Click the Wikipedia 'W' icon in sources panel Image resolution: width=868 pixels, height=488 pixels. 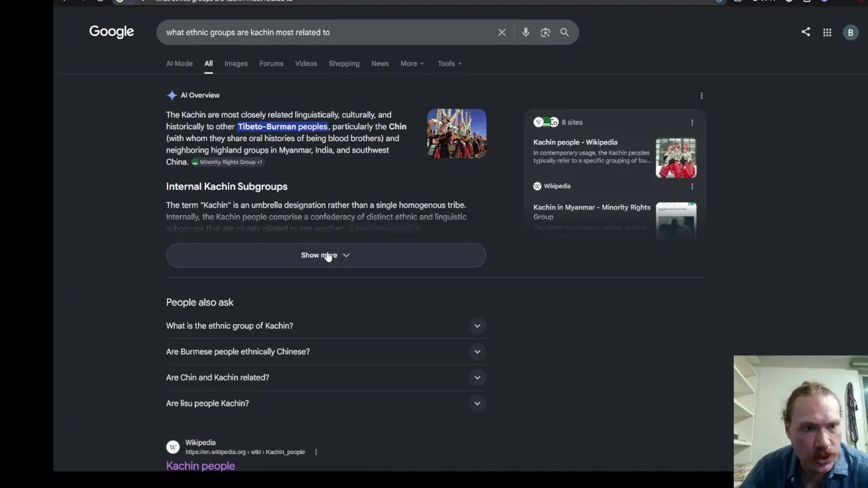537,186
